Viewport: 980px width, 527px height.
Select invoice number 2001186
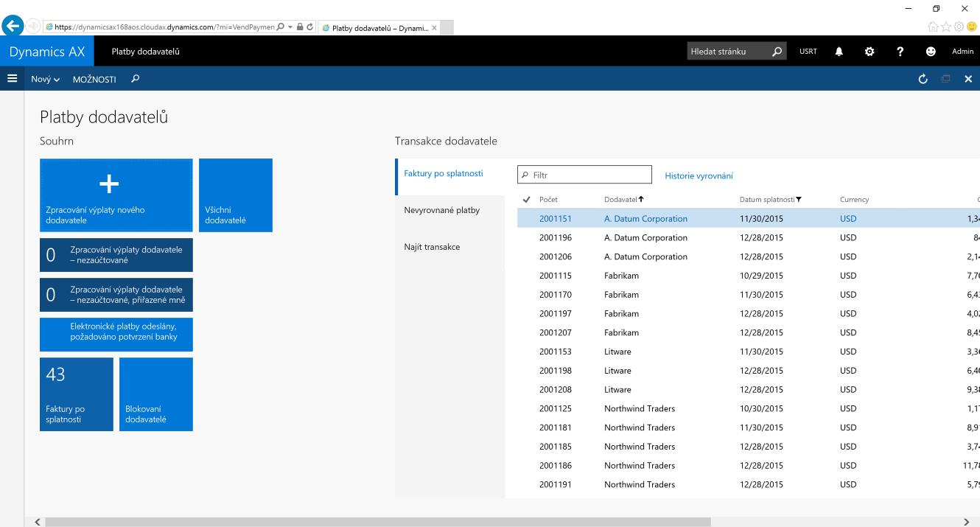(556, 466)
